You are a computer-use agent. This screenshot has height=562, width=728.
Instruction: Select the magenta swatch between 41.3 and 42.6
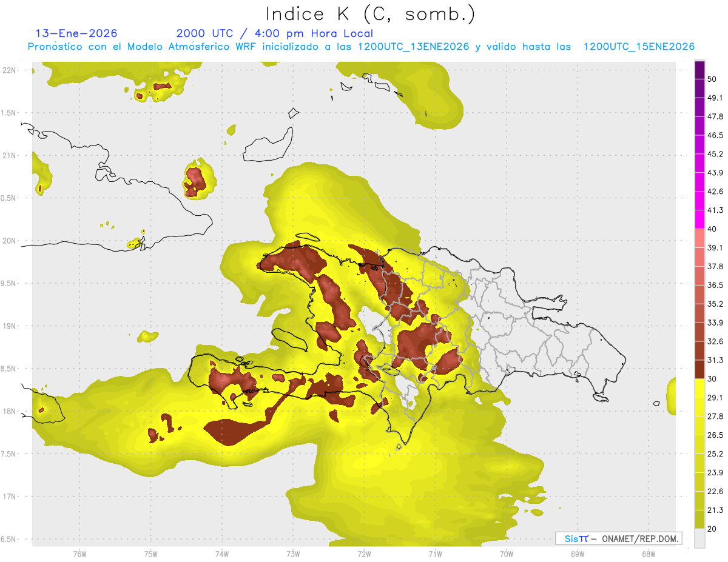coord(699,201)
